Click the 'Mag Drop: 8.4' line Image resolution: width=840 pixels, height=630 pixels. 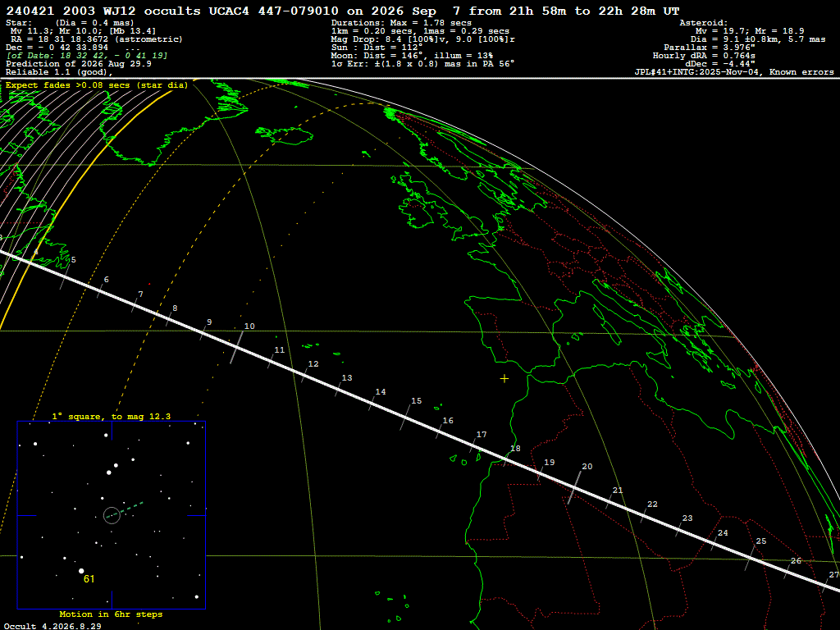[x=423, y=39]
